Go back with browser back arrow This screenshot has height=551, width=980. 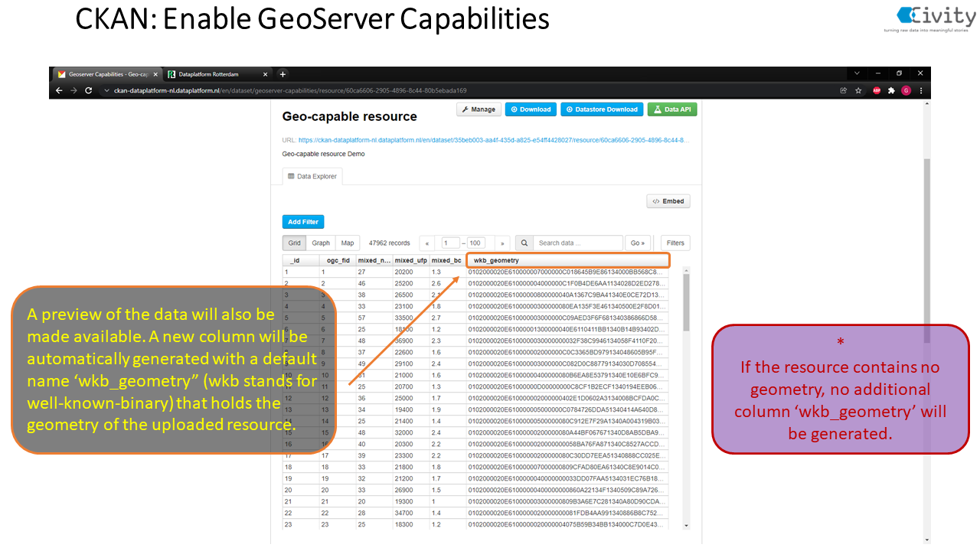point(60,90)
